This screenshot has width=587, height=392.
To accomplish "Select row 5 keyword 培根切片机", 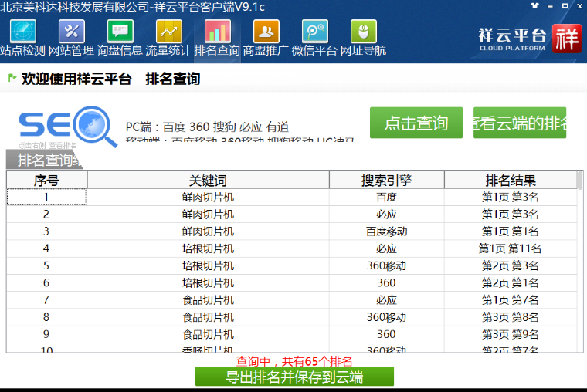I will [208, 266].
